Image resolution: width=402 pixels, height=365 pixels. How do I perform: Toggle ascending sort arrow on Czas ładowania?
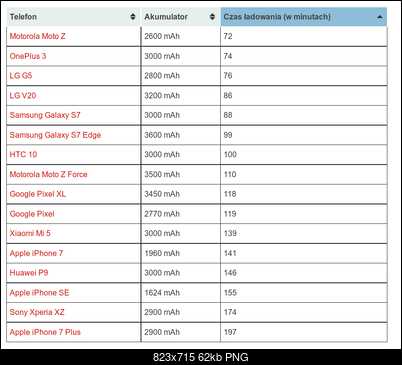[380, 17]
